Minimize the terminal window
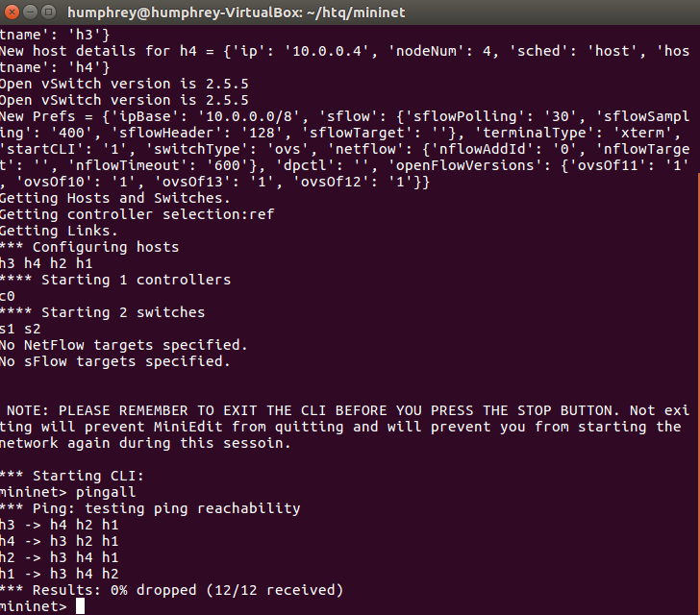Screen dimensions: 700x615 [30, 12]
